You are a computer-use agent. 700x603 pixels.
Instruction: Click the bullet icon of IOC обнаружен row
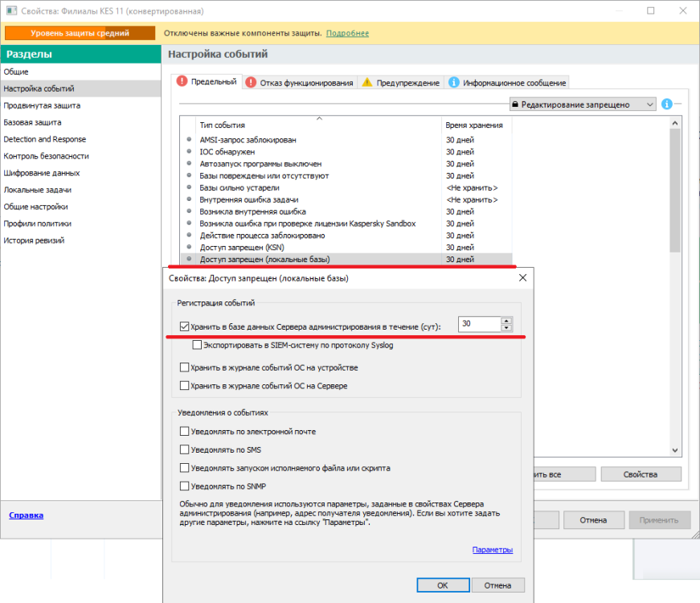[x=190, y=151]
